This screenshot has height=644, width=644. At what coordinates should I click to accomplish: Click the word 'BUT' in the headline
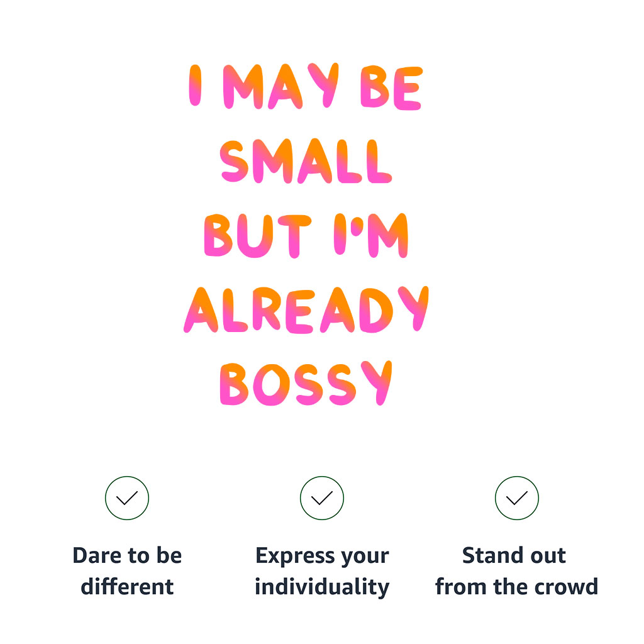click(x=258, y=236)
